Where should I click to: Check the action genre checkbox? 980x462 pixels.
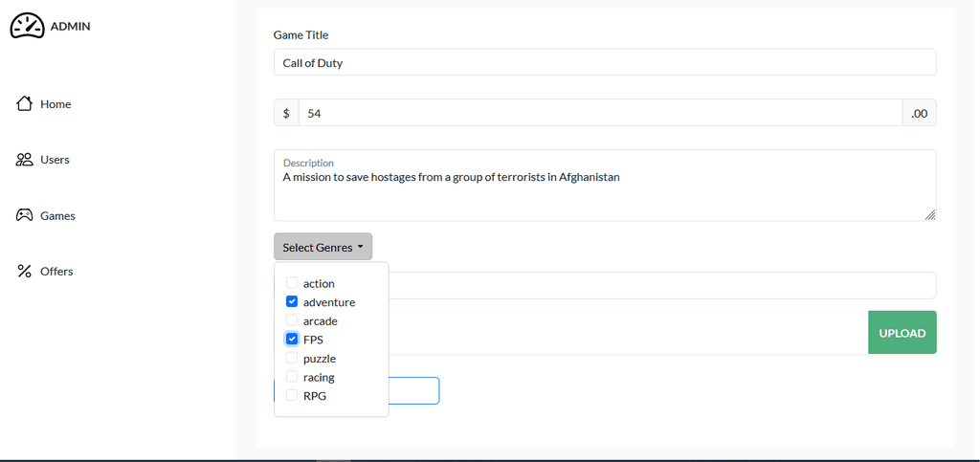pyautogui.click(x=292, y=283)
